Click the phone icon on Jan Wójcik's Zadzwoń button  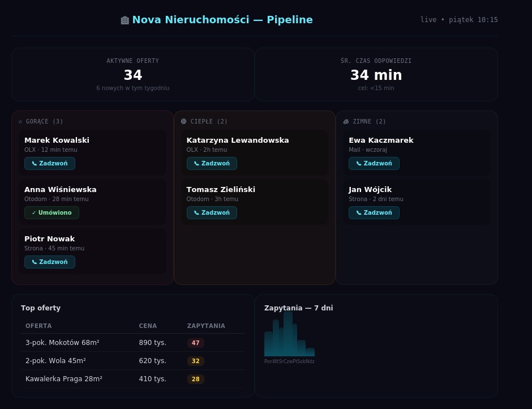click(x=359, y=212)
